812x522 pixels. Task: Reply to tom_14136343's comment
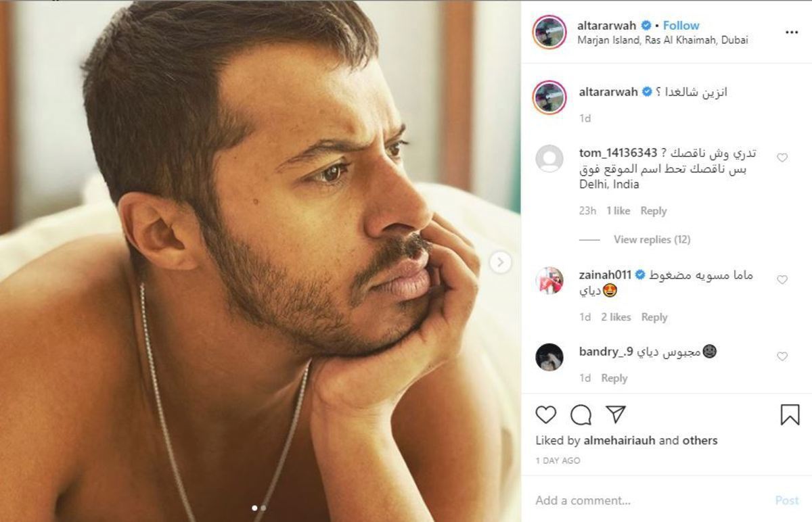point(653,211)
